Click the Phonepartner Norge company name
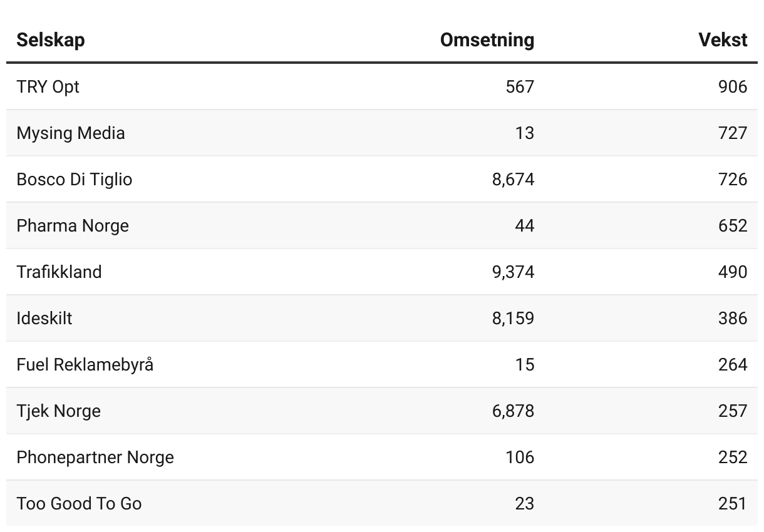Image resolution: width=764 pixels, height=532 pixels. click(95, 457)
